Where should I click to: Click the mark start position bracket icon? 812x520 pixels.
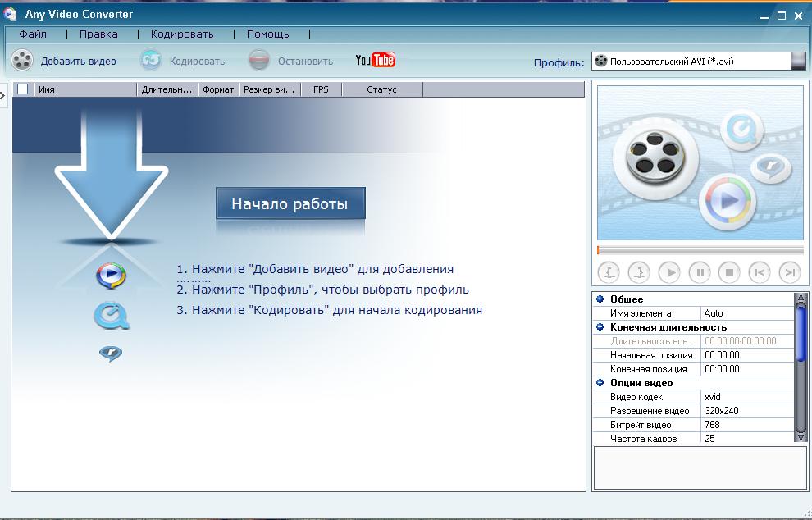[609, 272]
